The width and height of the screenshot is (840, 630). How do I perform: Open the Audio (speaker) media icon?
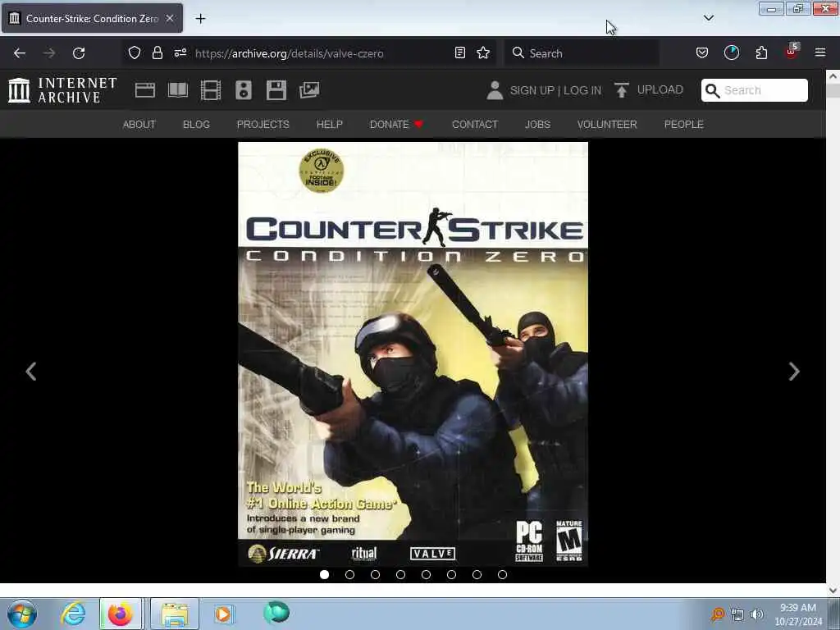(x=243, y=90)
